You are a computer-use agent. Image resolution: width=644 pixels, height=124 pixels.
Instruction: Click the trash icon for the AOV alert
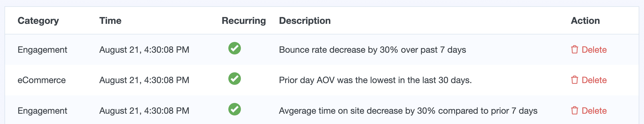574,80
